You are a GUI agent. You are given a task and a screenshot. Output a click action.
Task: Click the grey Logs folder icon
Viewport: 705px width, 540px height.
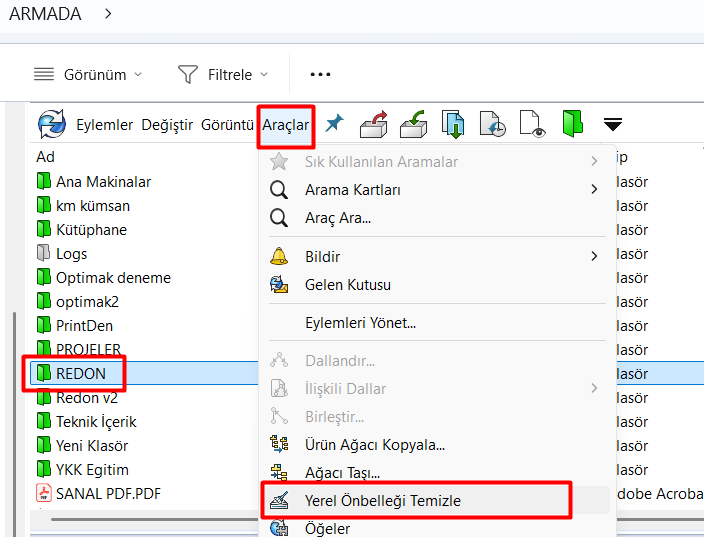43,253
